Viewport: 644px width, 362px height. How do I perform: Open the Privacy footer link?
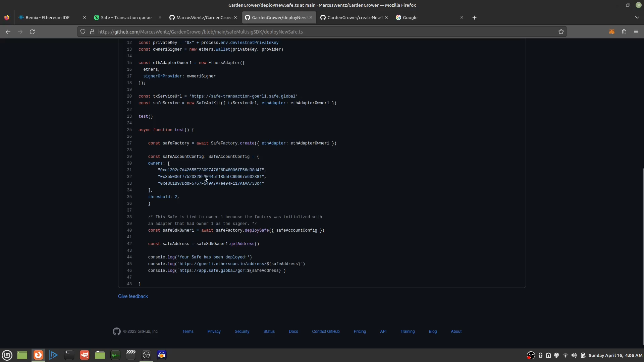point(214,331)
